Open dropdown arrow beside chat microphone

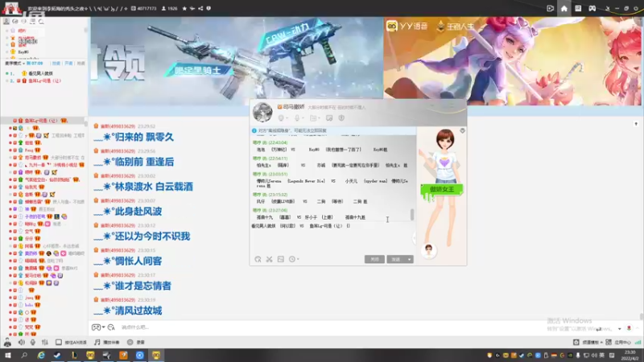(303, 118)
